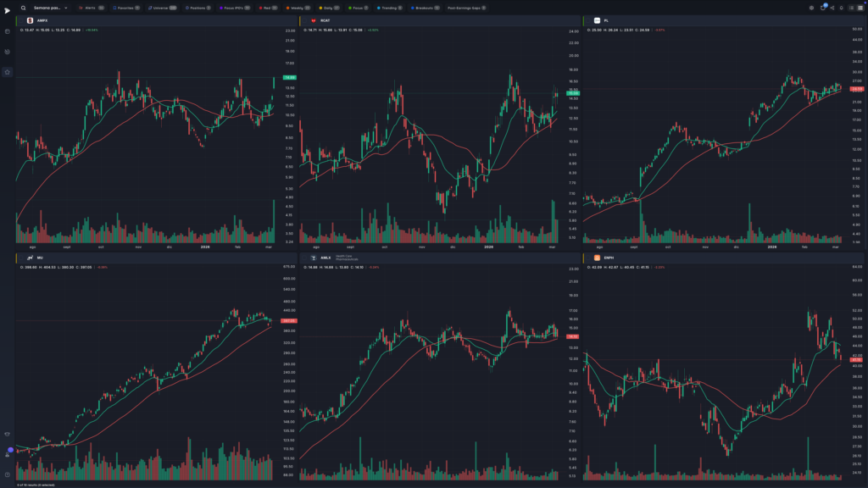Select the Breakouts tab
Viewport: 868px width, 488px height.
tap(426, 8)
